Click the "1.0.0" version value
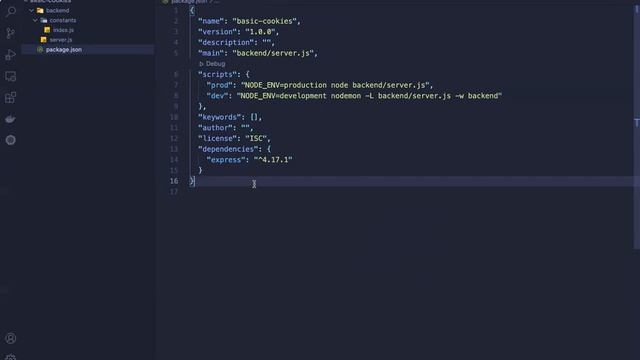 [260, 32]
